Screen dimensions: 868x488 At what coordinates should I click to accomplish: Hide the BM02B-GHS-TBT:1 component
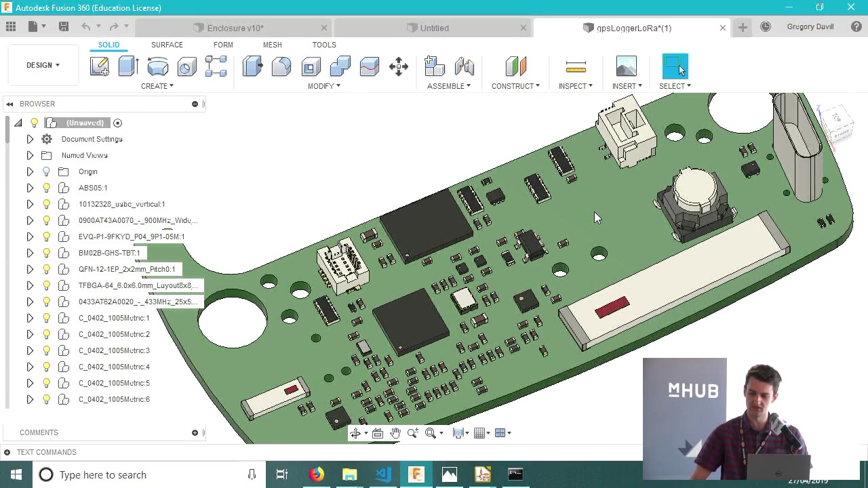[46, 253]
